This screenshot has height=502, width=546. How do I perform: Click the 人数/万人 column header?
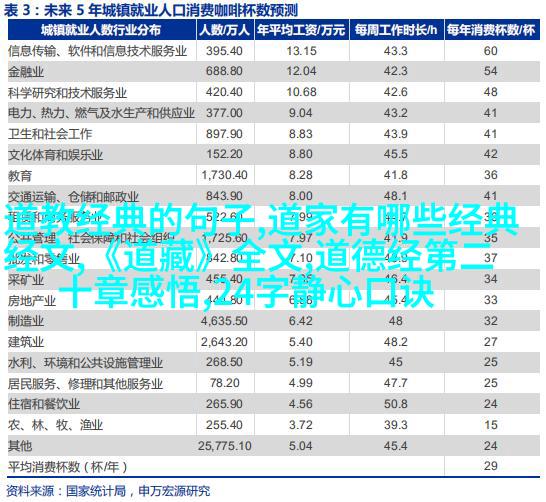(x=225, y=31)
